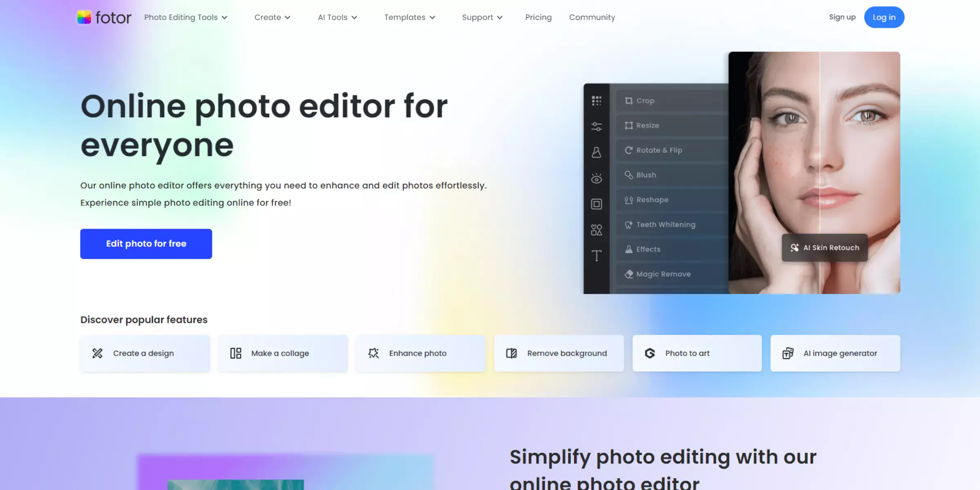Select the Blush retouching icon
The height and width of the screenshot is (490, 980).
pos(628,175)
